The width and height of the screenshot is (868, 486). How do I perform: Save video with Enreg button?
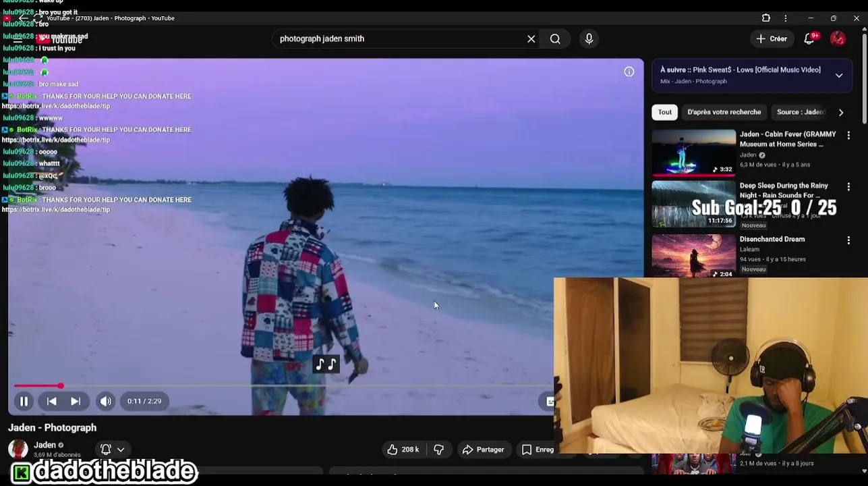click(537, 450)
